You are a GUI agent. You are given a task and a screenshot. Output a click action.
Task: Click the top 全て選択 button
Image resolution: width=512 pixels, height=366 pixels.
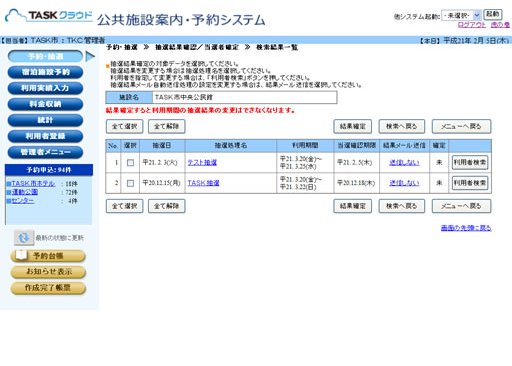point(125,126)
